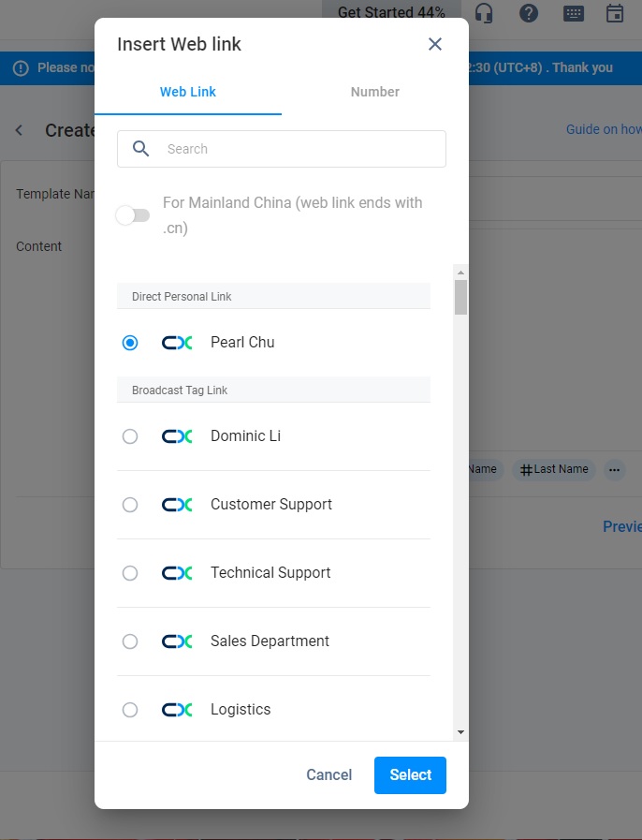Click the Cancel button
Screen dimensions: 642x840
pyautogui.click(x=329, y=775)
